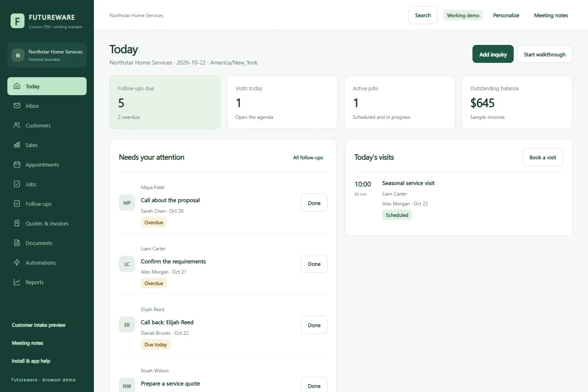Image resolution: width=588 pixels, height=392 pixels.
Task: Click Elijah Reed's ER avatar
Action: [127, 325]
